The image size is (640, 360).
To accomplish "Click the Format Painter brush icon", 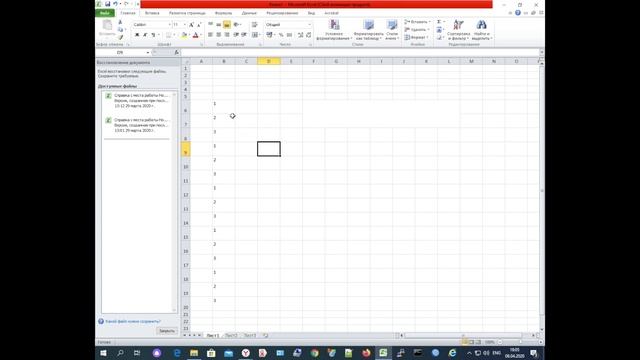I will pyautogui.click(x=120, y=37).
